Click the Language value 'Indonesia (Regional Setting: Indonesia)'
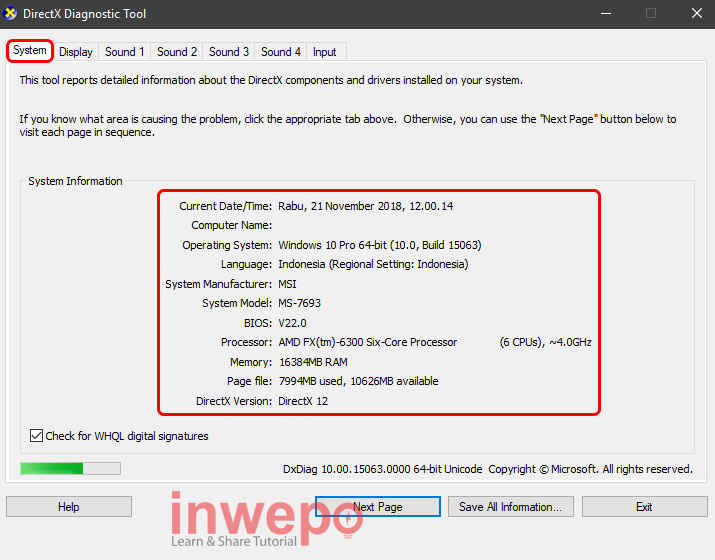Image resolution: width=715 pixels, height=560 pixels. [373, 264]
